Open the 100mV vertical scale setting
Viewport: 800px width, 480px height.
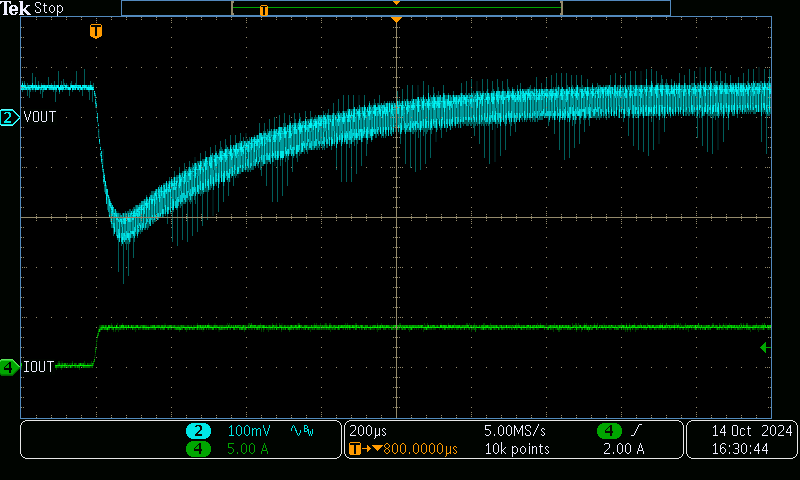[249, 431]
